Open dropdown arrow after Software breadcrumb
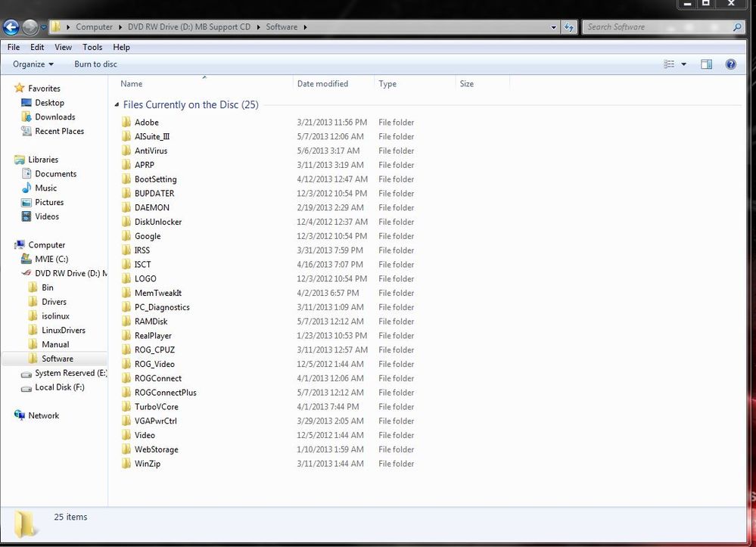The image size is (756, 547). tap(305, 27)
